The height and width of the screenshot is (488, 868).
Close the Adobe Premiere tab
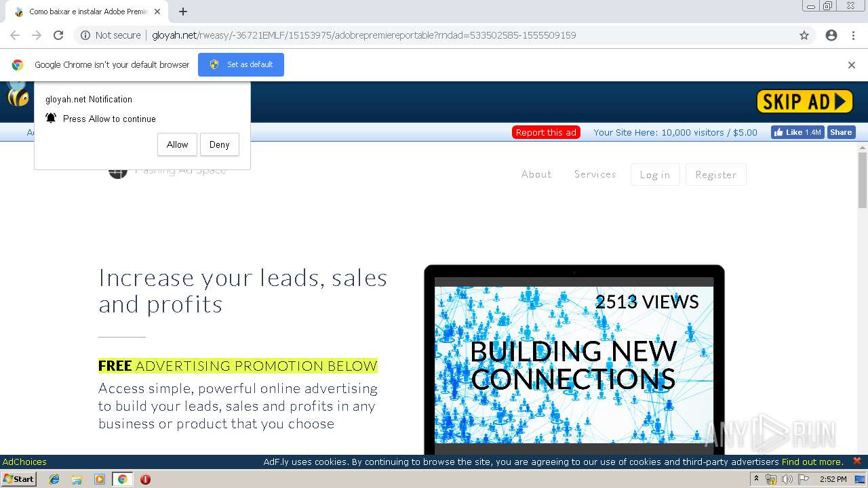157,12
